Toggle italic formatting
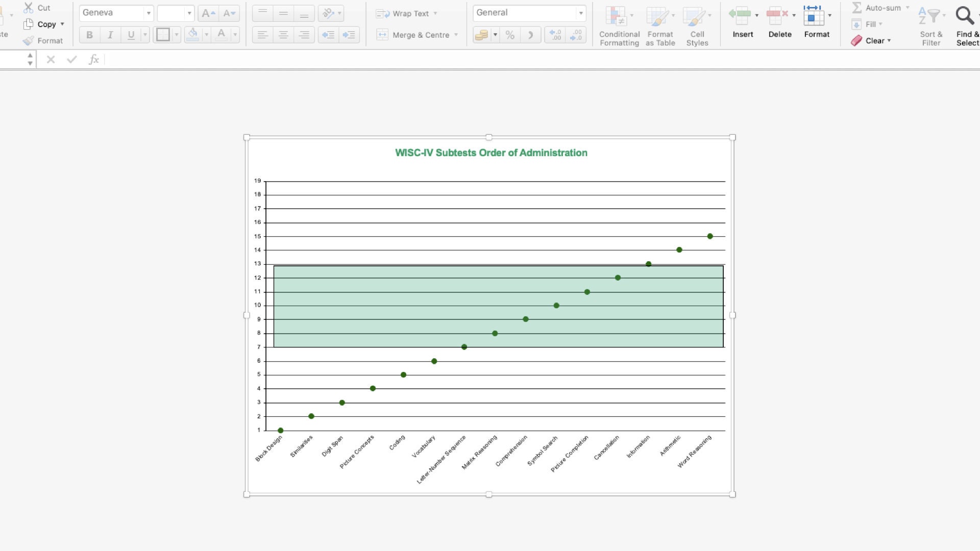Screen dimensions: 980x551 (x=110, y=35)
